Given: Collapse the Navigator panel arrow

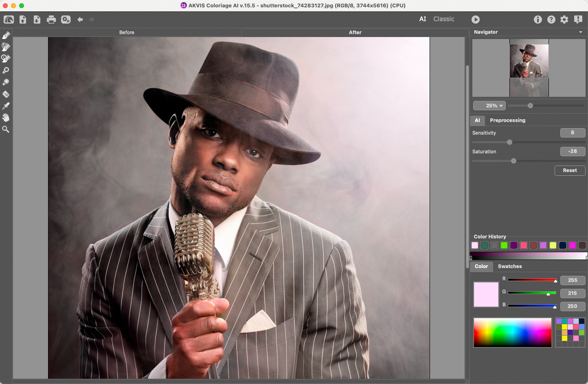Looking at the screenshot, I should (x=581, y=32).
